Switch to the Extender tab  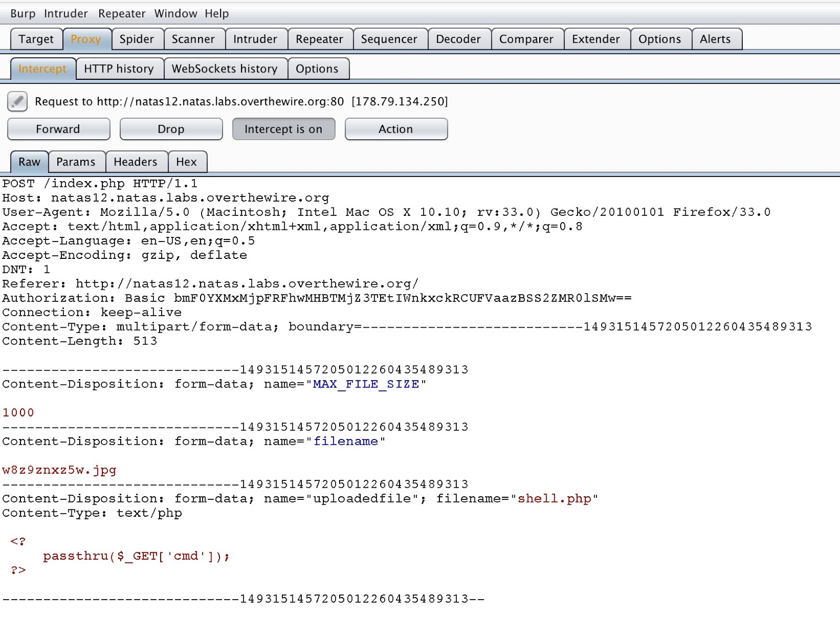coord(596,39)
